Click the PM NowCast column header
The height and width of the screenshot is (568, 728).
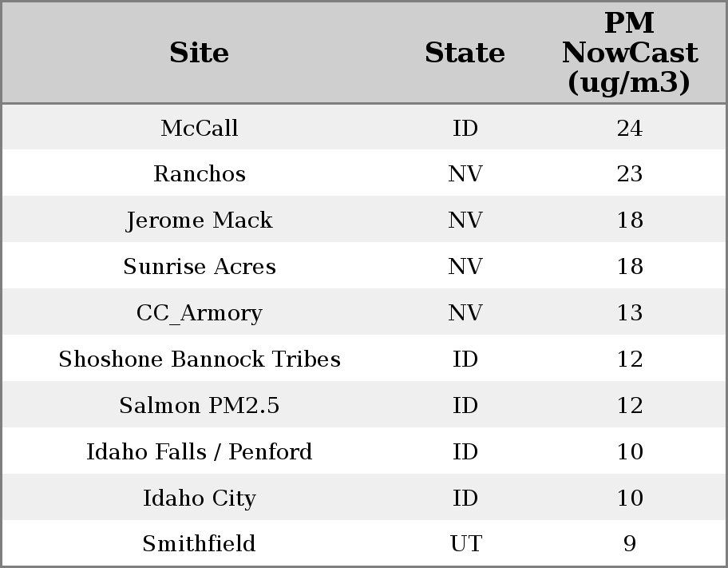point(629,54)
